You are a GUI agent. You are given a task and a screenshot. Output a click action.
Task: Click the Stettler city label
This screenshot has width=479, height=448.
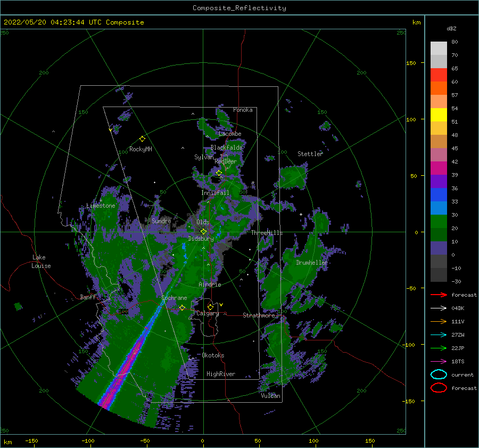[310, 154]
